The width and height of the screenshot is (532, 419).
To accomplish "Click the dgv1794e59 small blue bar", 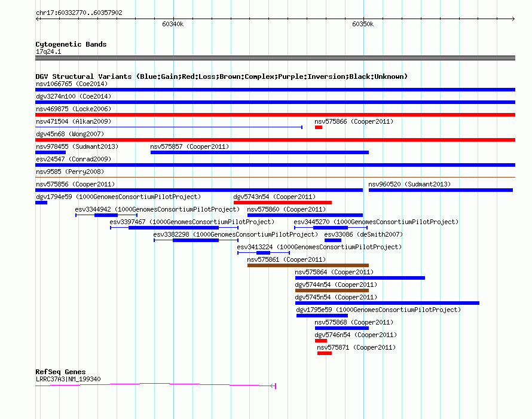I will click(x=41, y=203).
